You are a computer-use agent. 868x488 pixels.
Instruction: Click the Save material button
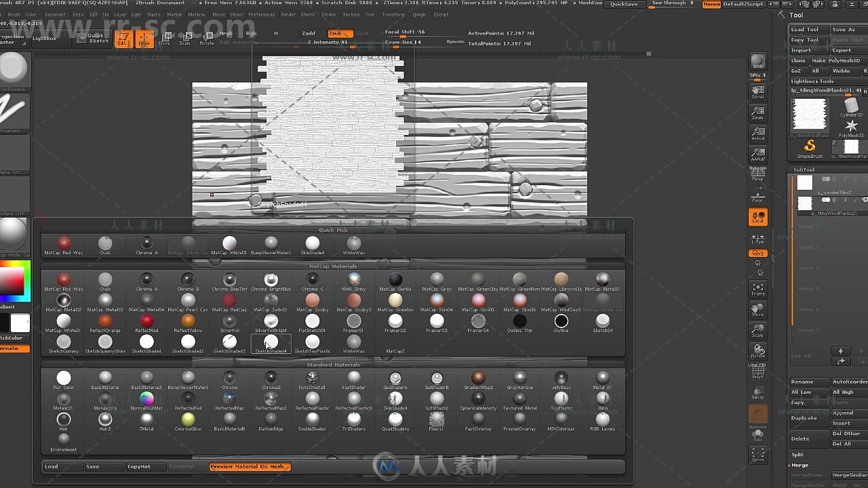click(104, 466)
